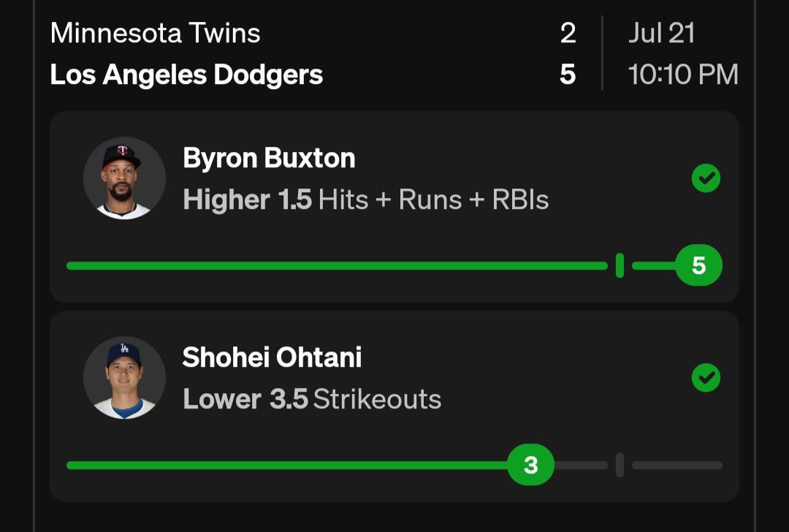
Task: Click the Los Angeles Dodgers team name
Action: [x=186, y=75]
